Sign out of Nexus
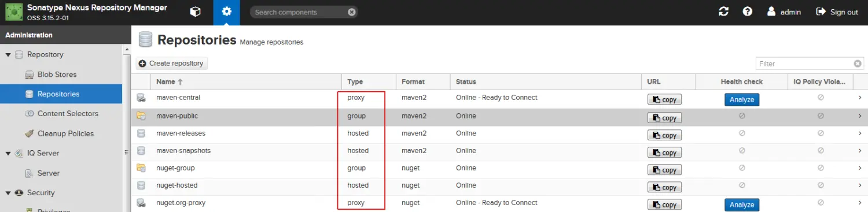This screenshot has height=212, width=868. 837,12
